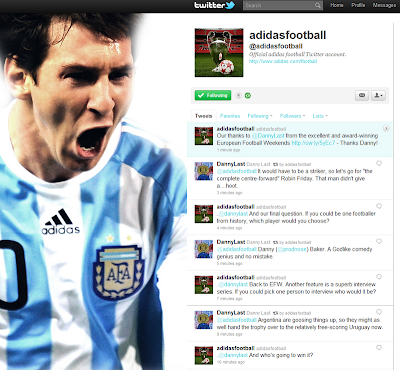Click adidasfootball avatar on the 'Our thanks' tweet

(204, 136)
